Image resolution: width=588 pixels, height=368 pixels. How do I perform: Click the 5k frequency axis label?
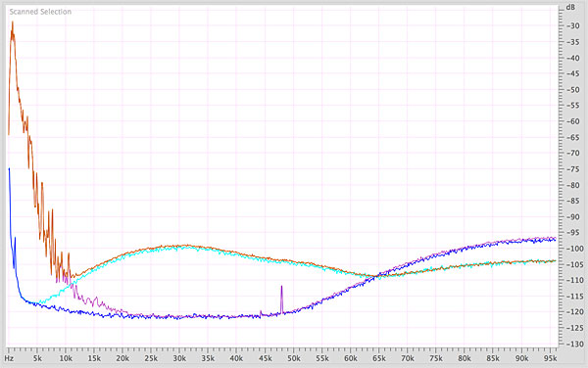[x=37, y=358]
